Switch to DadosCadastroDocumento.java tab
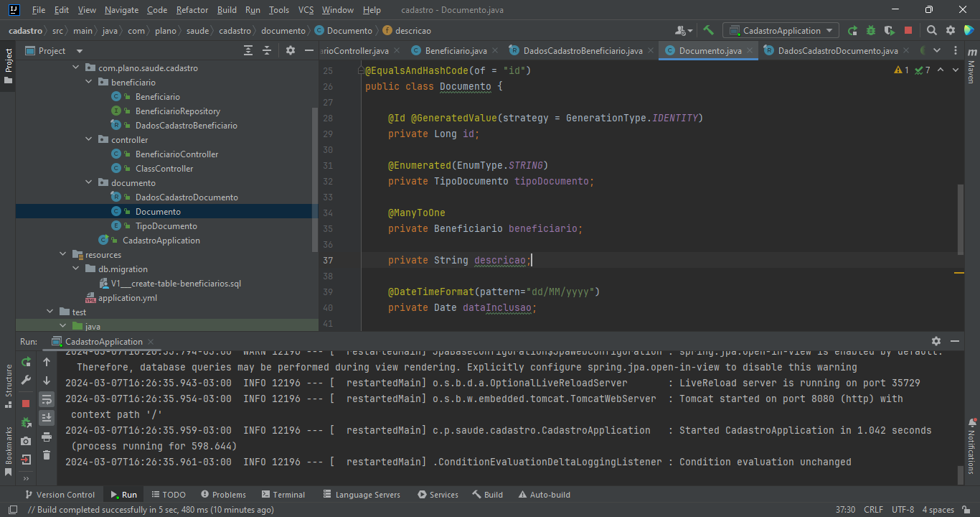This screenshot has width=980, height=517. (x=837, y=50)
